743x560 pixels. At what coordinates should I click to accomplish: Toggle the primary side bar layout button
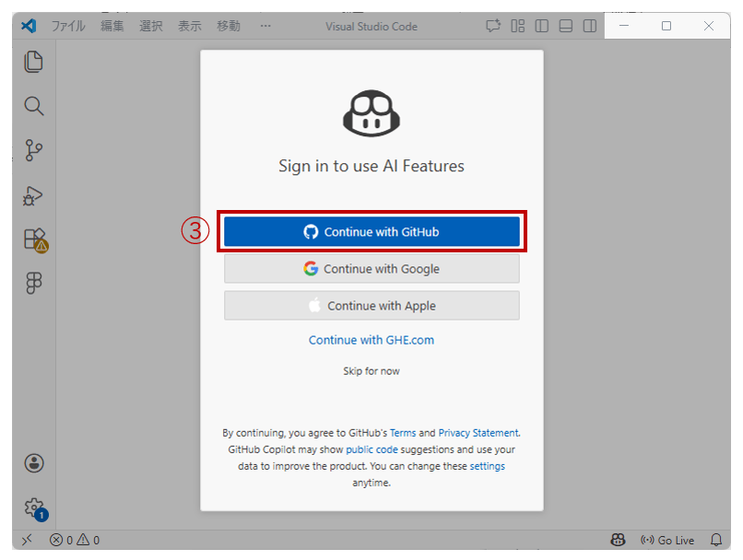pos(542,26)
